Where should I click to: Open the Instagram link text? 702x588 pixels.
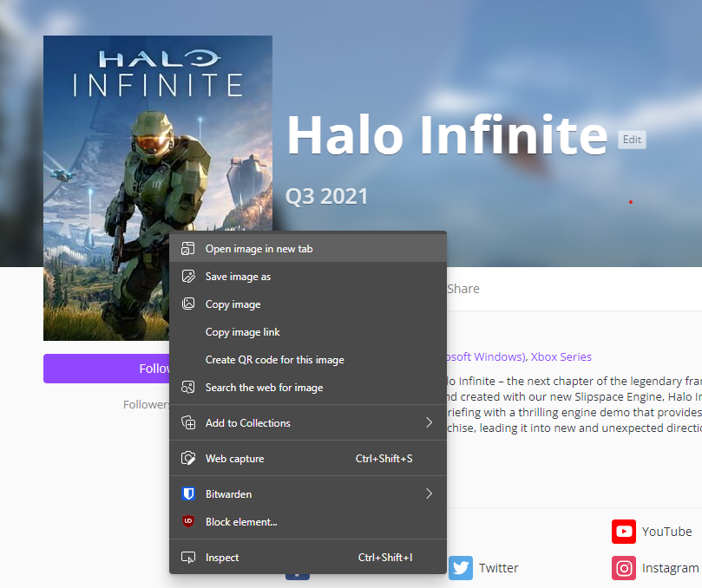coord(670,568)
